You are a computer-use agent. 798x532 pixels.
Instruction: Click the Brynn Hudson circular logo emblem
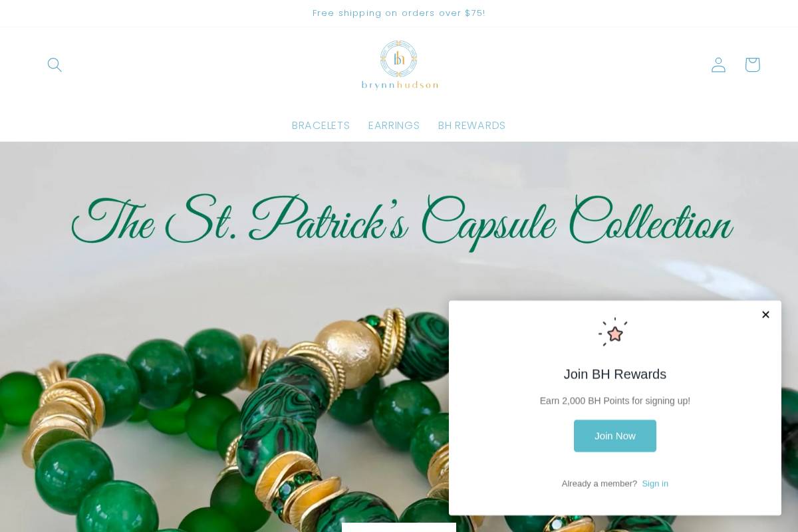(399, 59)
